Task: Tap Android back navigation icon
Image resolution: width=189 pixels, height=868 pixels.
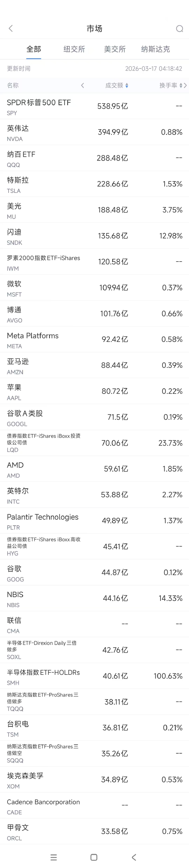Action: [134, 857]
